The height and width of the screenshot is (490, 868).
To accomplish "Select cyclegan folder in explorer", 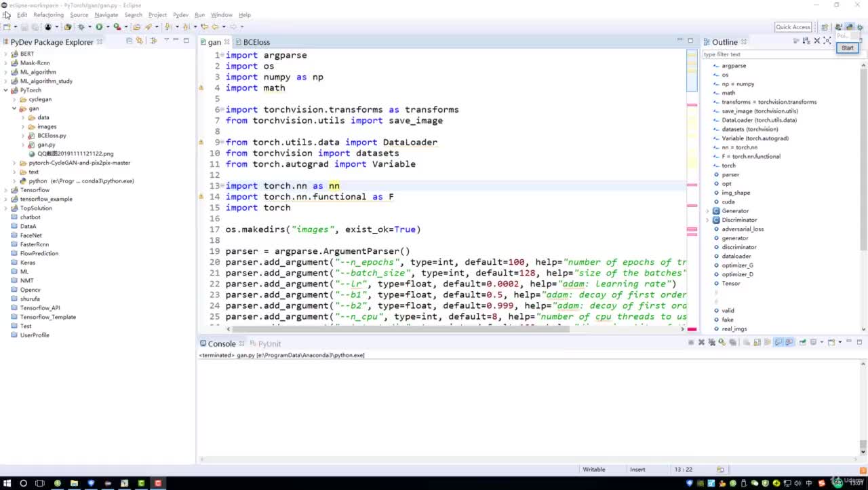I will 40,99.
